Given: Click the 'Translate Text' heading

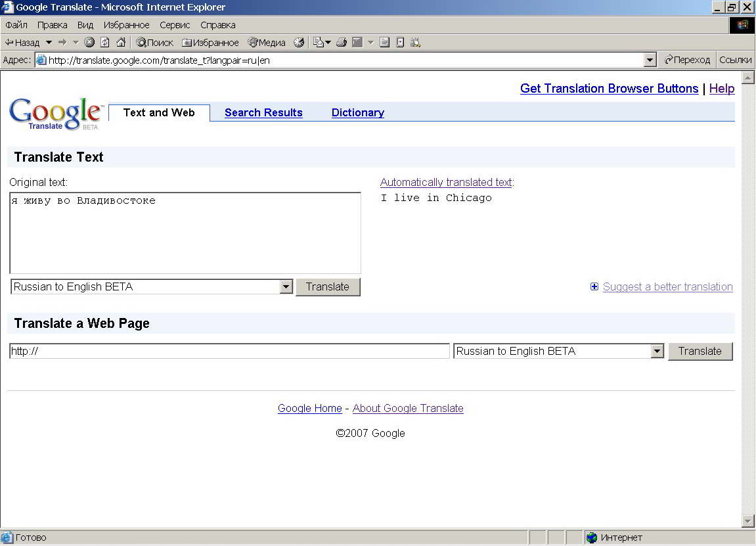Looking at the screenshot, I should [59, 157].
